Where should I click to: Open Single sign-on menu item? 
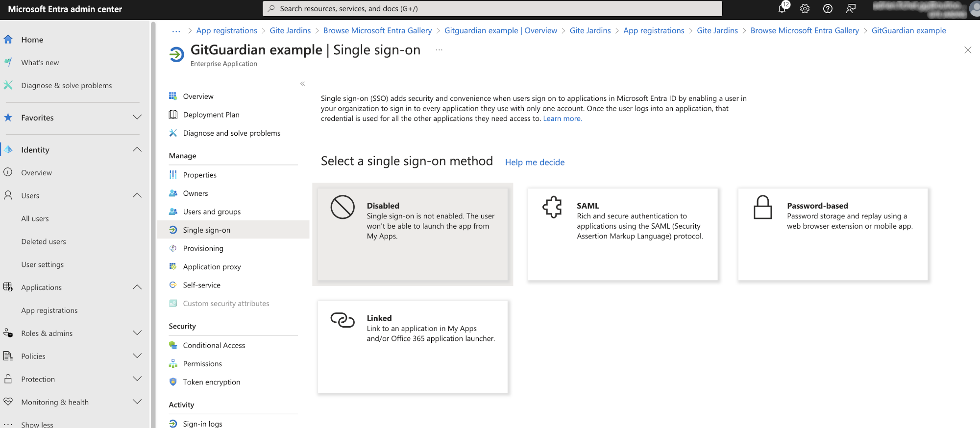point(233,230)
